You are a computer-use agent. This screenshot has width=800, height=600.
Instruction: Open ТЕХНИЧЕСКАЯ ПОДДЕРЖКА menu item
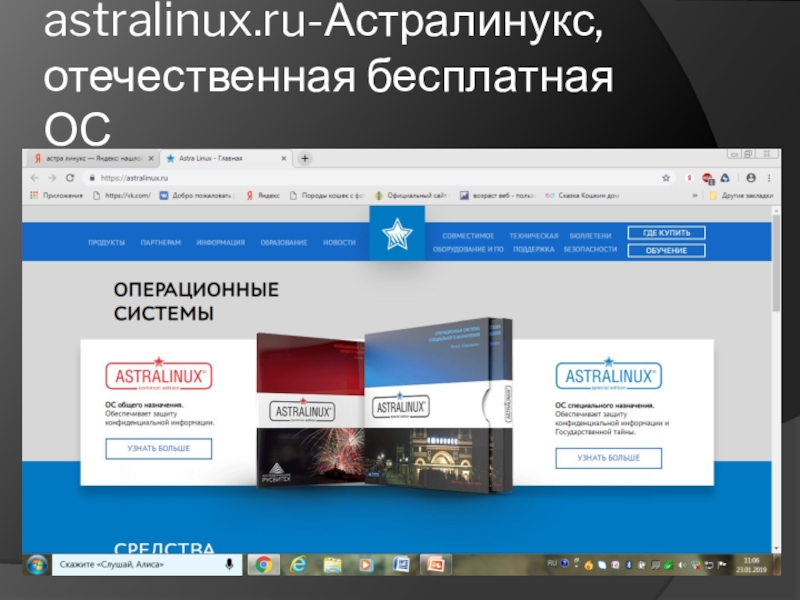point(534,243)
